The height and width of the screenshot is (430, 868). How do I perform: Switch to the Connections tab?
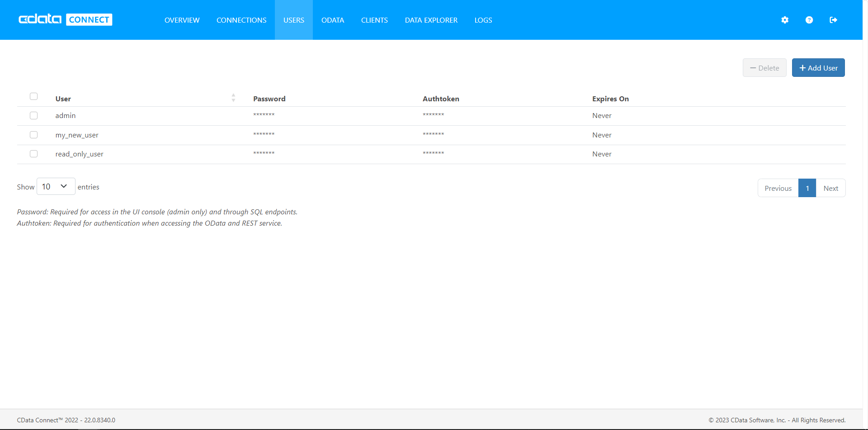coord(241,20)
